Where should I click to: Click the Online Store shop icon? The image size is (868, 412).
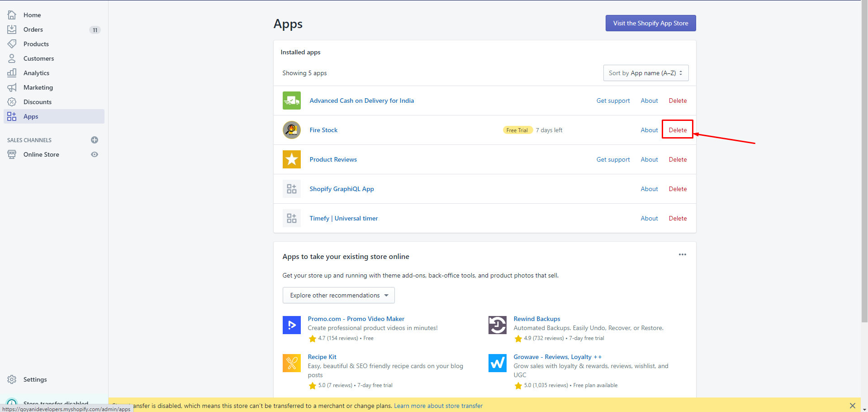[12, 154]
